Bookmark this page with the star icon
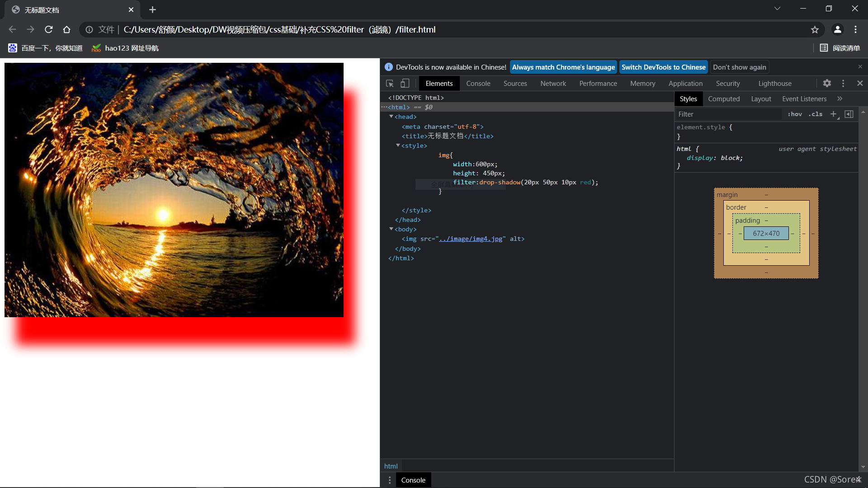Image resolution: width=868 pixels, height=488 pixels. coord(815,30)
